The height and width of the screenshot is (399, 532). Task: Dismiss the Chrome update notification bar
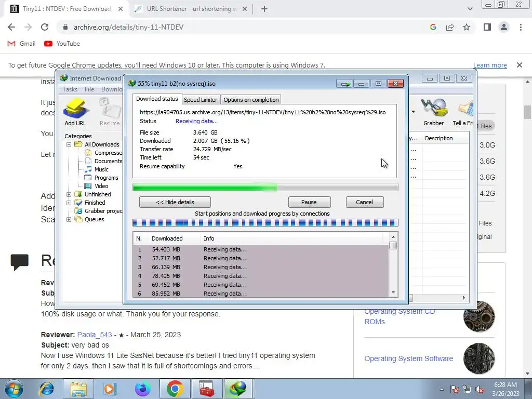520,65
